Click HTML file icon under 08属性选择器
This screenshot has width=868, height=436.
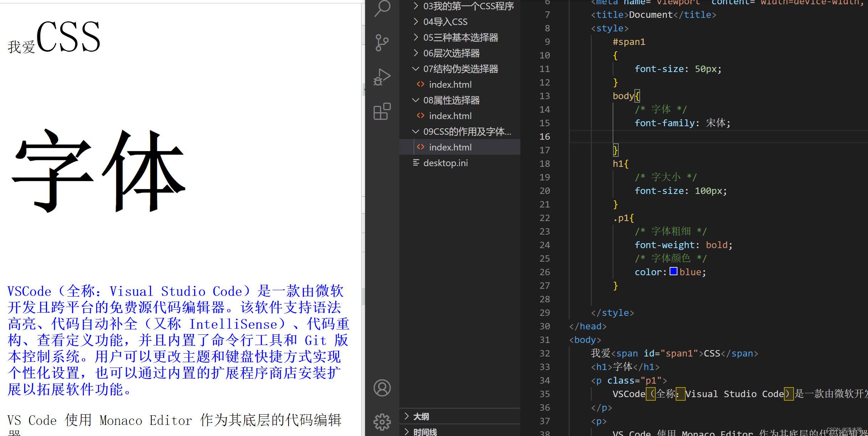pos(421,116)
